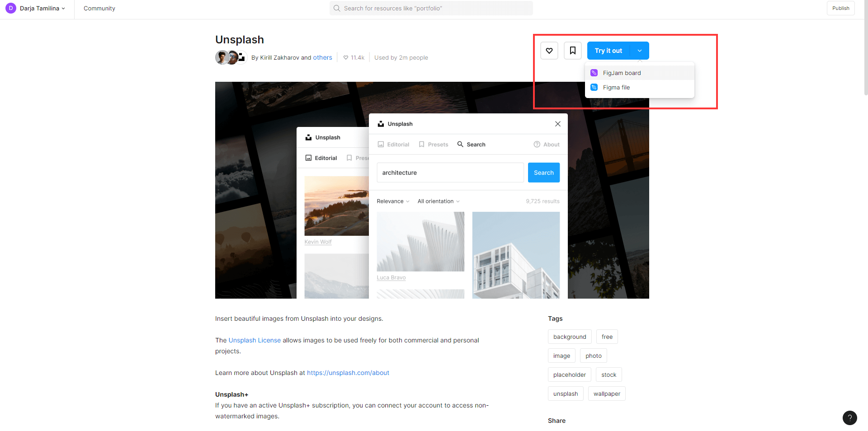
Task: Click the Unsplash plugin preview image
Action: (432, 190)
